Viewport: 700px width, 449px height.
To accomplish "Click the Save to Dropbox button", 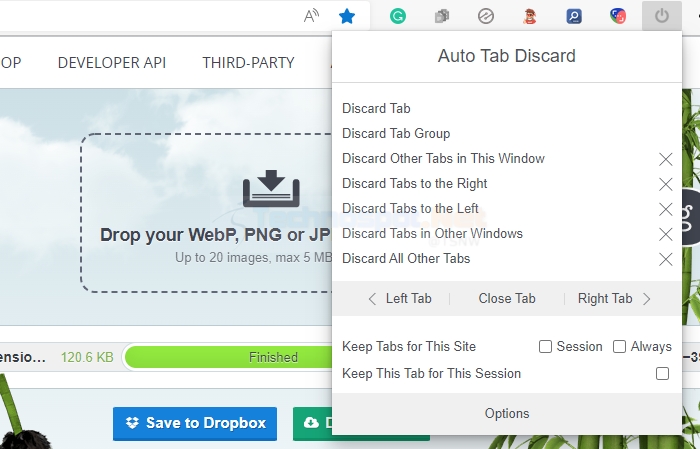I will (x=195, y=423).
